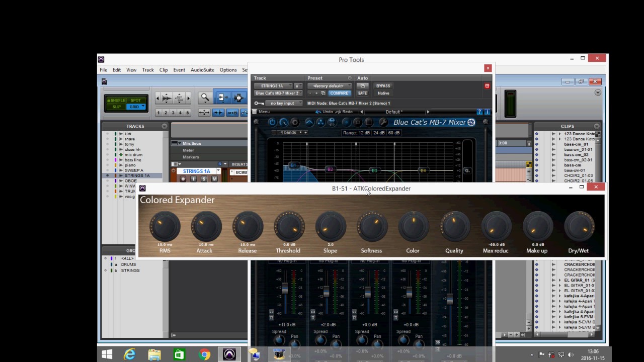This screenshot has width=644, height=362.
Task: Click the three-dots icon in MB-7 toolbar
Action: tap(320, 122)
